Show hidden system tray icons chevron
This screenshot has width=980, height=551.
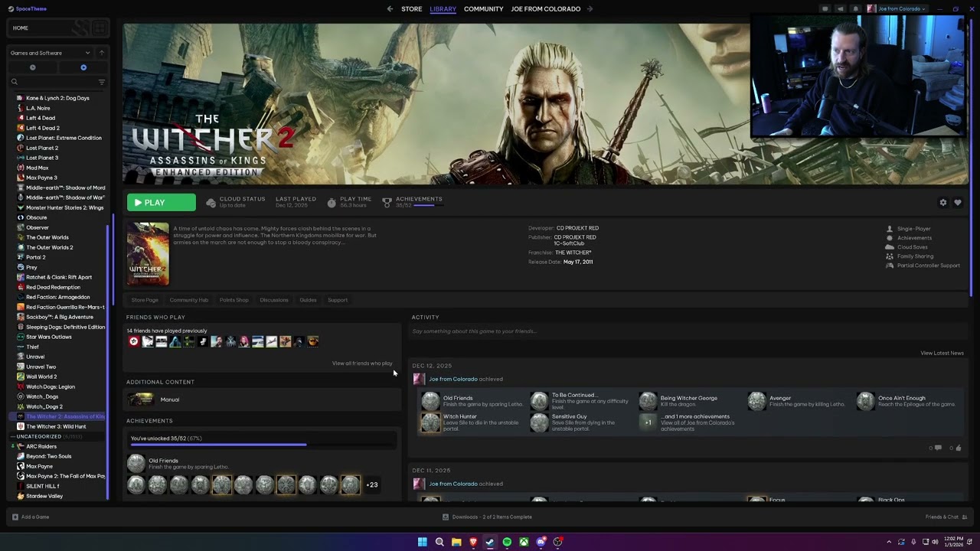pyautogui.click(x=889, y=542)
